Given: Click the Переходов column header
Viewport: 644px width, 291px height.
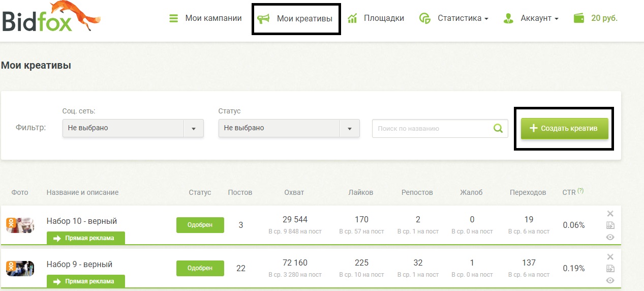Looking at the screenshot, I should click(x=528, y=192).
